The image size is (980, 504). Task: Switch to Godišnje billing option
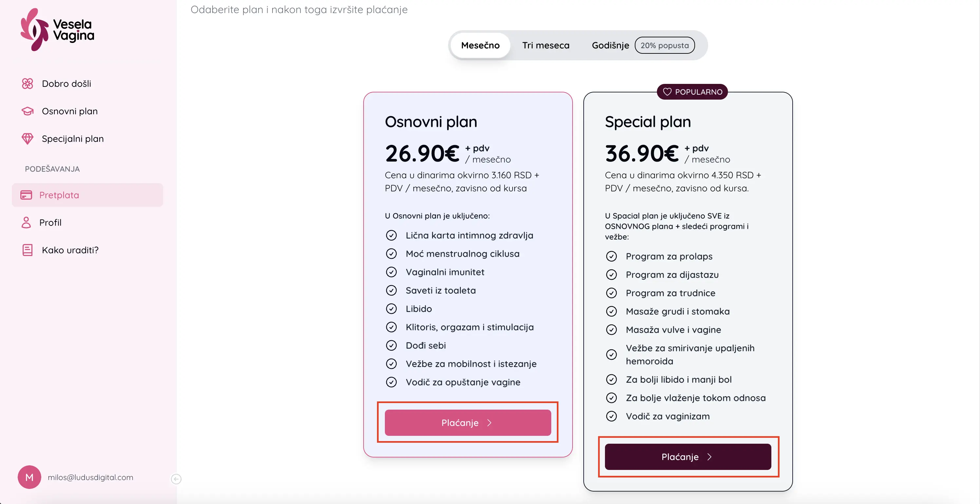(610, 45)
